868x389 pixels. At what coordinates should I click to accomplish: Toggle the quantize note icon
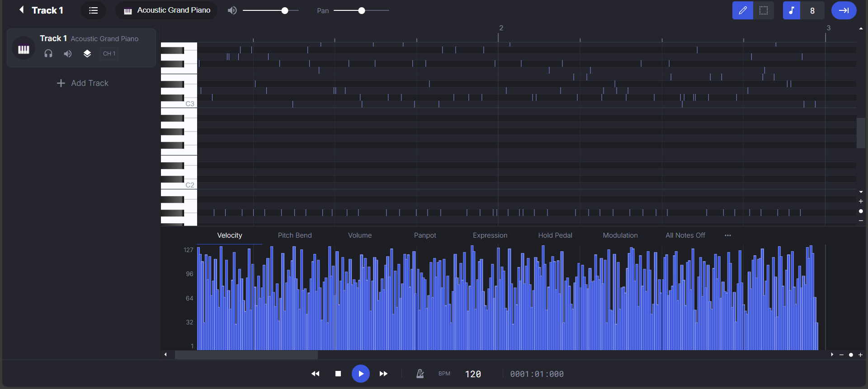pyautogui.click(x=792, y=10)
